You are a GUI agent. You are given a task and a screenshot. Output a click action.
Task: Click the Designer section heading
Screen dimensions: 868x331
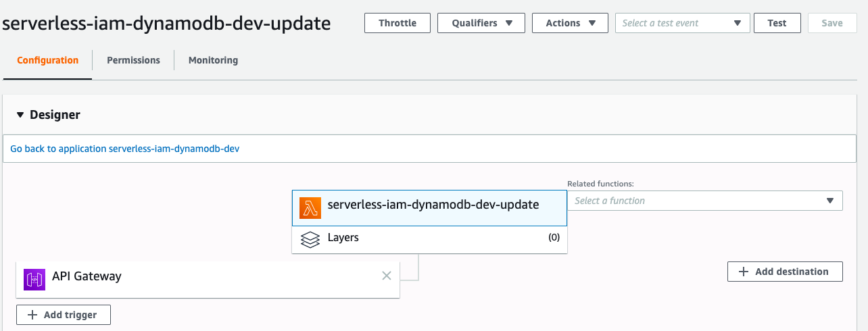pyautogui.click(x=55, y=115)
